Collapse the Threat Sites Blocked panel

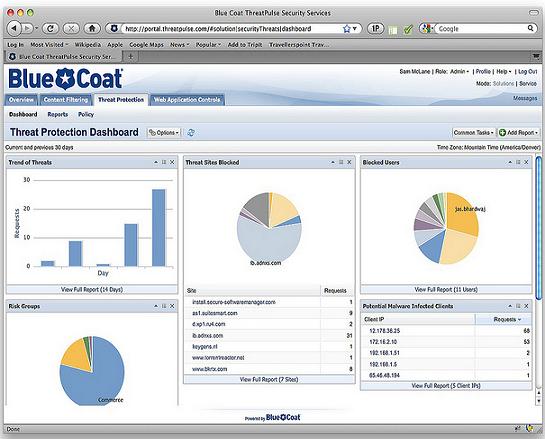click(333, 162)
